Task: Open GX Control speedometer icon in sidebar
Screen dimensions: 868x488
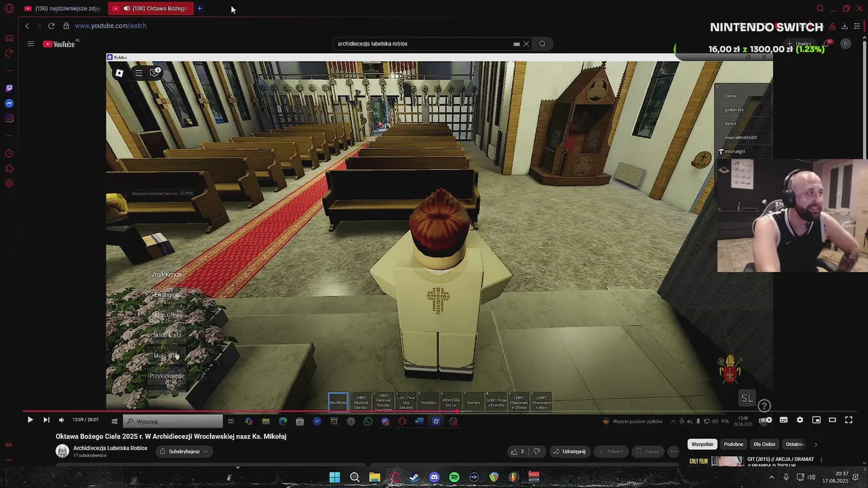Action: 9,54
